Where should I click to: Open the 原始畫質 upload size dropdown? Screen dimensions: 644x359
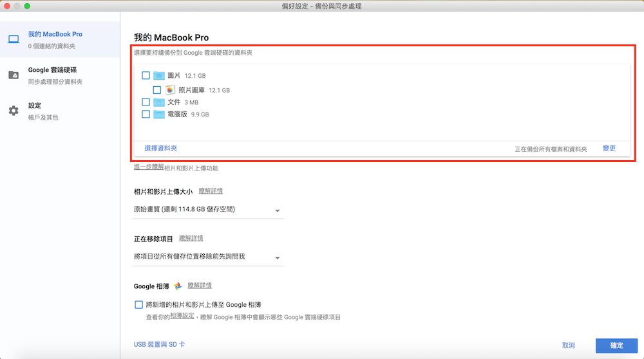coord(207,210)
